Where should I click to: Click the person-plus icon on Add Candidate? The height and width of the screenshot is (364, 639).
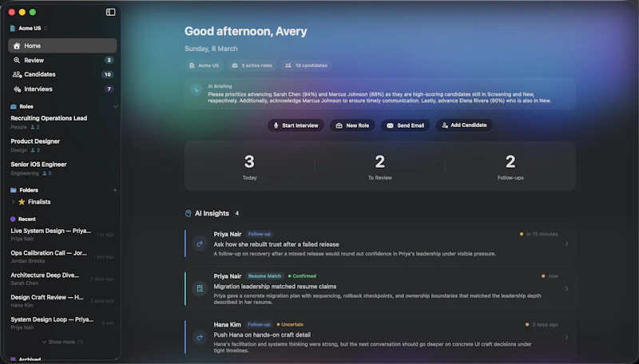445,125
